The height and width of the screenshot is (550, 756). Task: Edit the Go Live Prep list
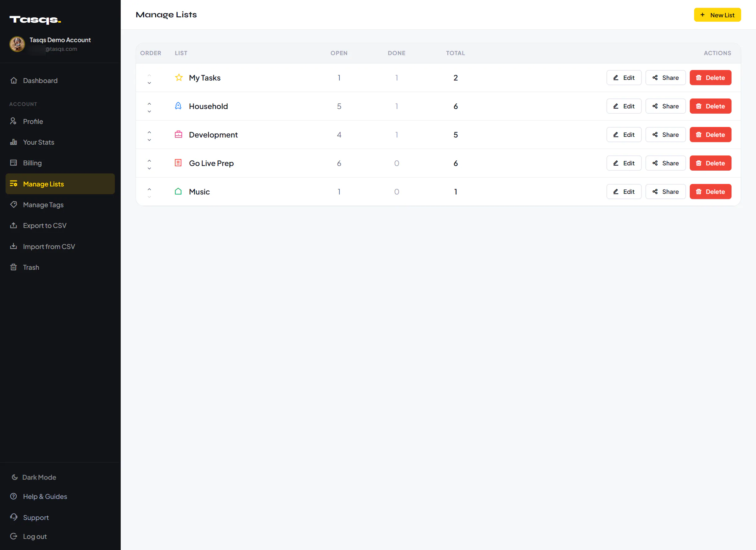coord(624,163)
